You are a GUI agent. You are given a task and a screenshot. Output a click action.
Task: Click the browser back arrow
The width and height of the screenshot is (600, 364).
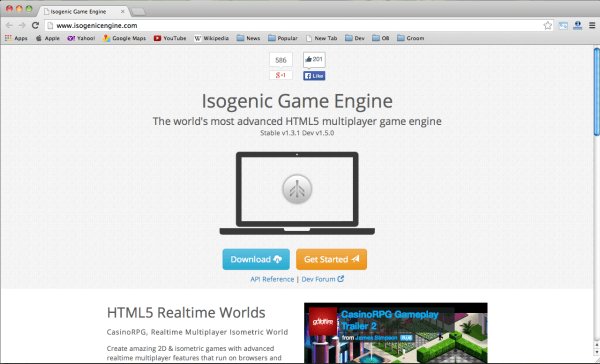click(9, 26)
